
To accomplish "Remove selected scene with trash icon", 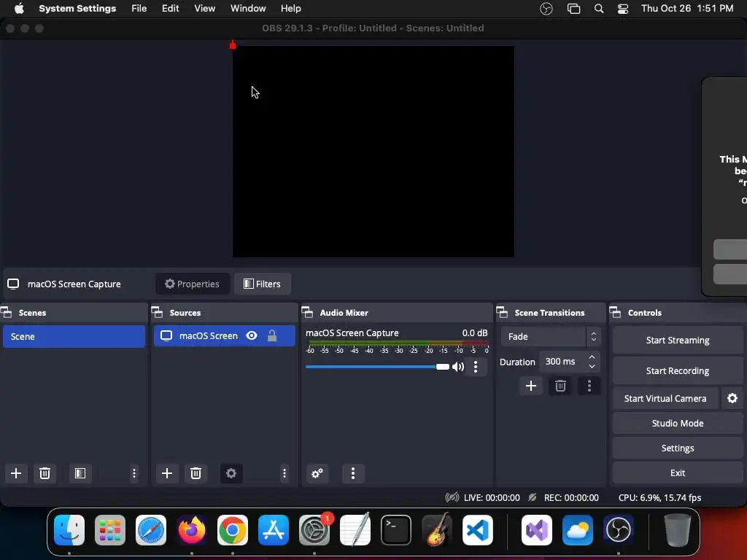I will 44,473.
